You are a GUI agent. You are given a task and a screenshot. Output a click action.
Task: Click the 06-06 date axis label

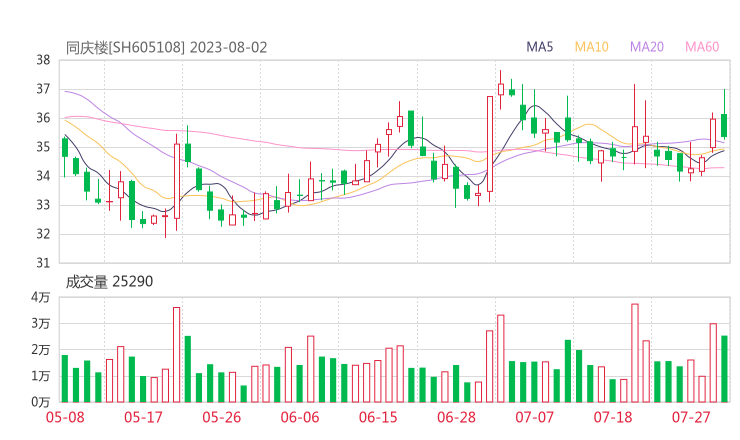tap(300, 417)
